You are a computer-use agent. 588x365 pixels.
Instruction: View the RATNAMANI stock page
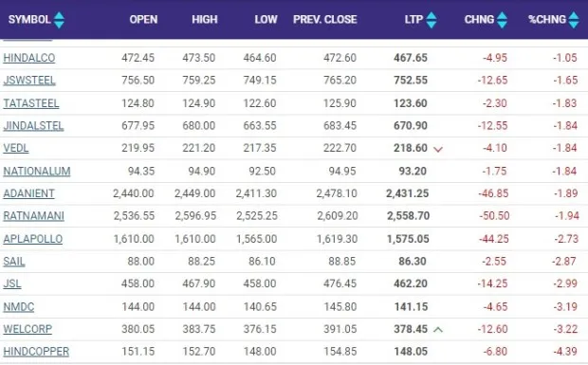click(34, 216)
